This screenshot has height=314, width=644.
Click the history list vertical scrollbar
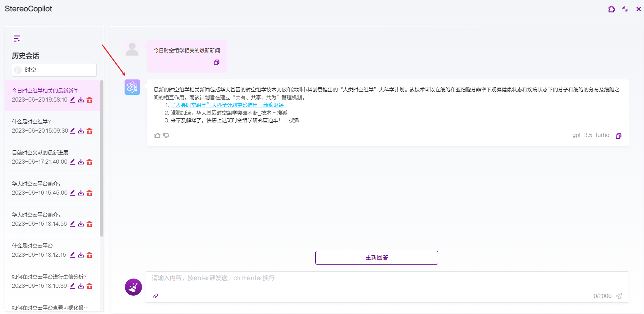coord(102,159)
